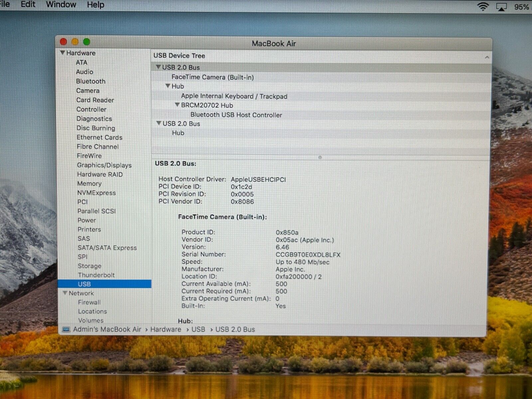
Task: Click the highlighted USB sidebar item
Action: [x=104, y=284]
